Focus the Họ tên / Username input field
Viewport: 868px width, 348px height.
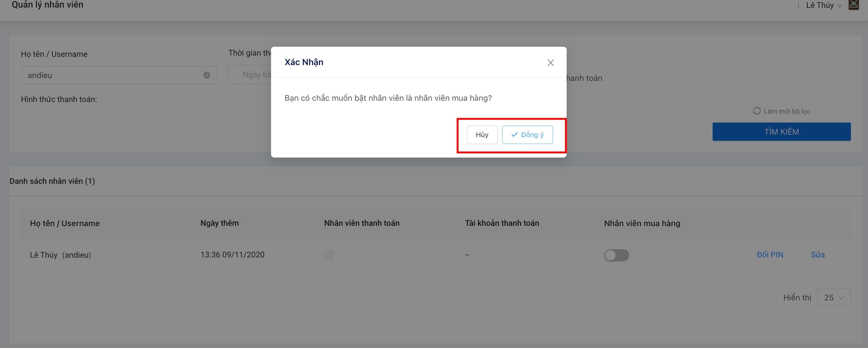coord(113,75)
